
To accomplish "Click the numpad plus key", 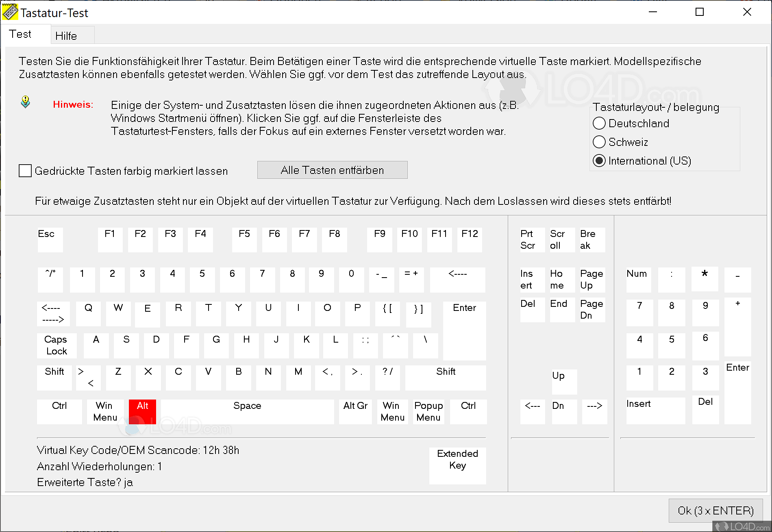I will [x=738, y=328].
